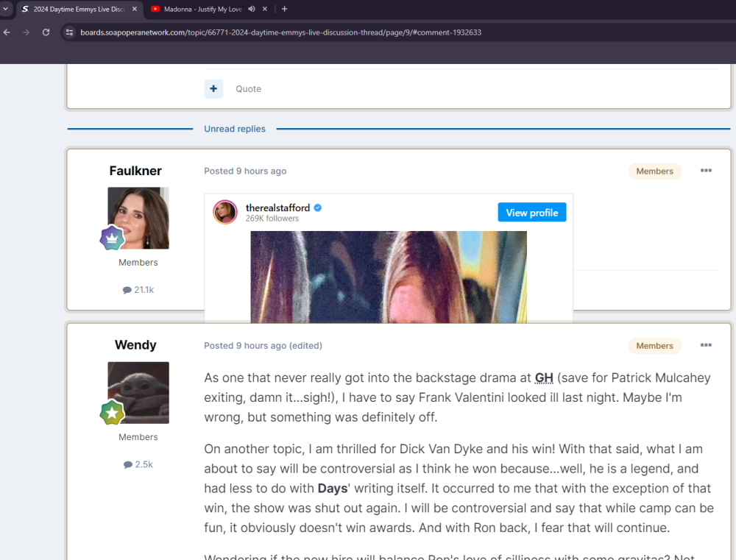The height and width of the screenshot is (560, 736).
Task: Open Faulkner's username link
Action: (x=135, y=171)
